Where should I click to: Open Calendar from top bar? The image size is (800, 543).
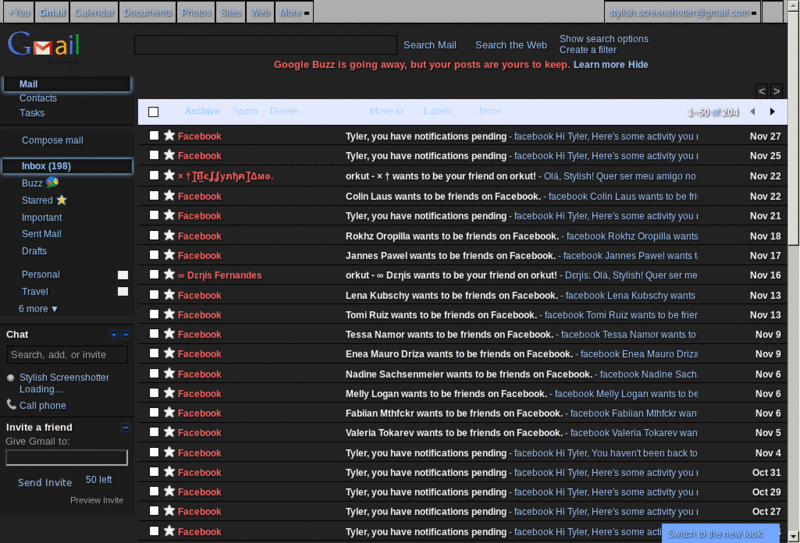(x=94, y=12)
